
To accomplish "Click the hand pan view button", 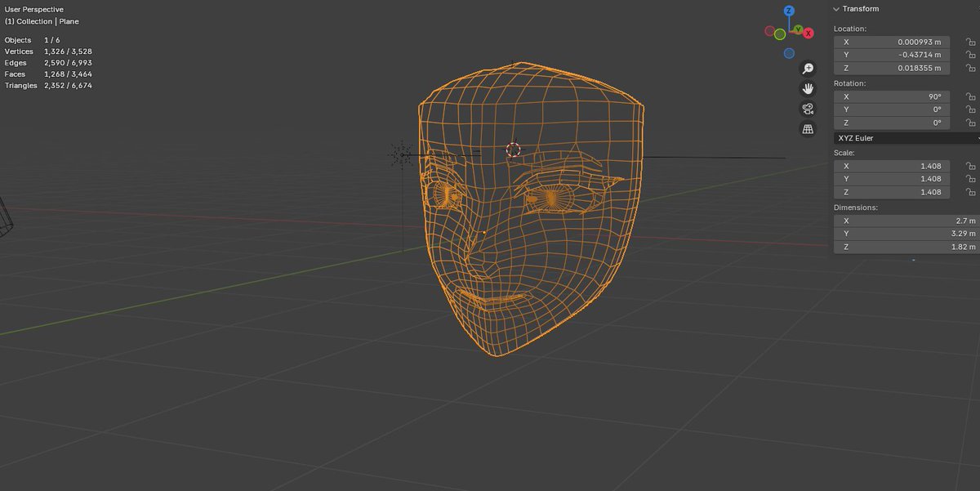I will tap(808, 89).
